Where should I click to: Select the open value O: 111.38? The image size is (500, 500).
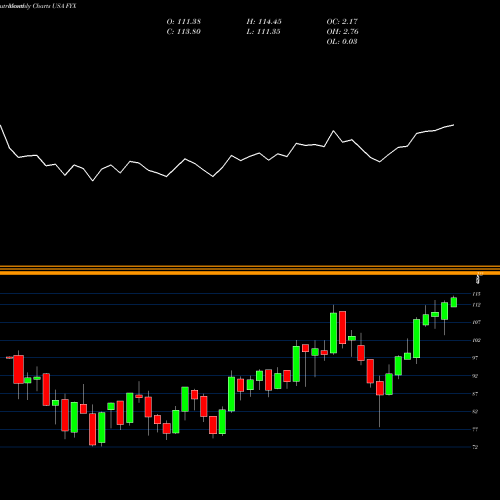click(x=184, y=22)
